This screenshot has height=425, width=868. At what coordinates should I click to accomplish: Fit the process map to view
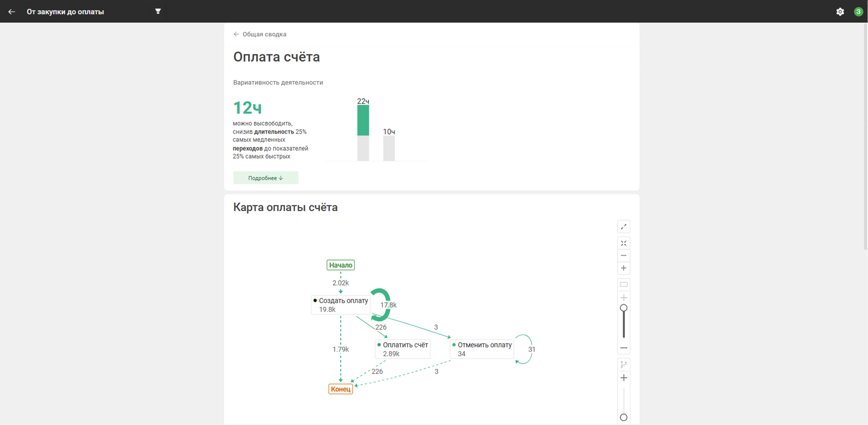click(x=623, y=243)
